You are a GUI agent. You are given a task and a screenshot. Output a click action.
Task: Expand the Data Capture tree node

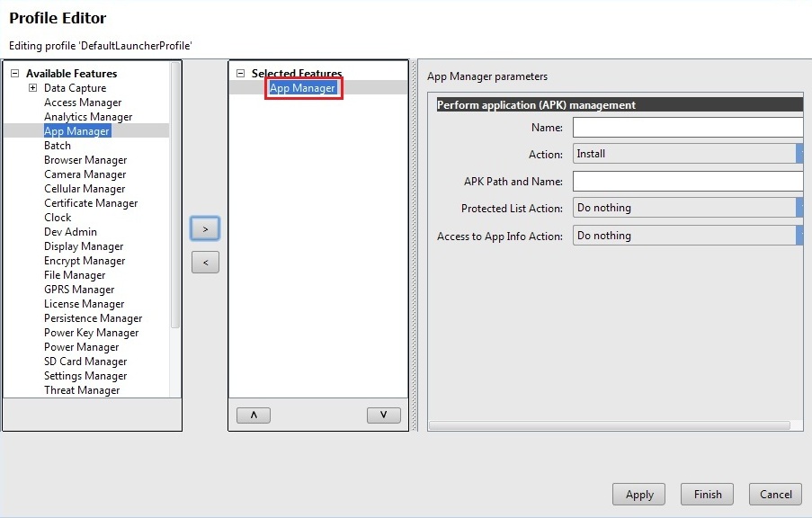(x=32, y=88)
